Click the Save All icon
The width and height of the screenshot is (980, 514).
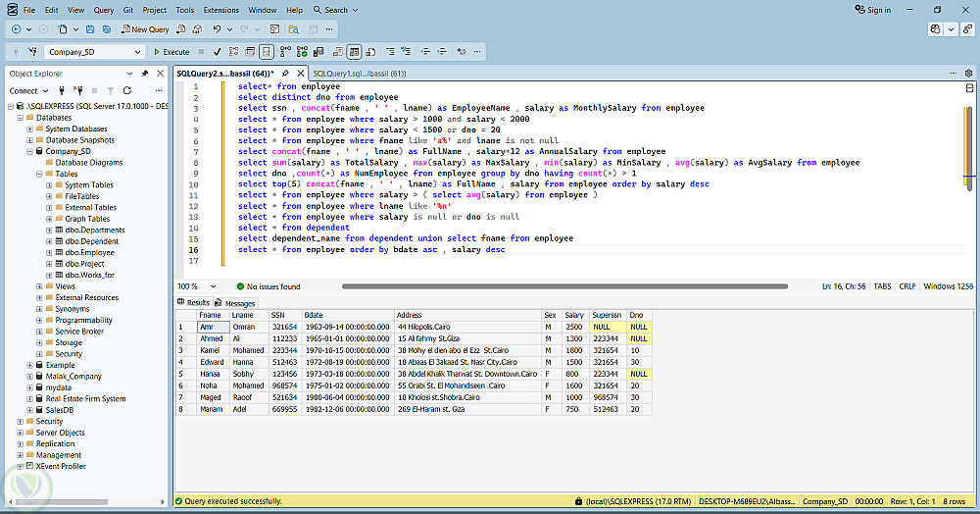pos(106,29)
